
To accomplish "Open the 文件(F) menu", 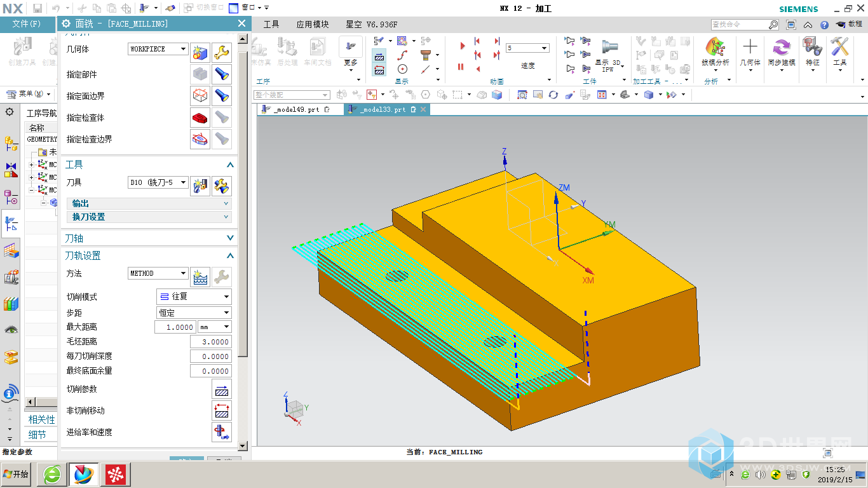I will tap(26, 24).
